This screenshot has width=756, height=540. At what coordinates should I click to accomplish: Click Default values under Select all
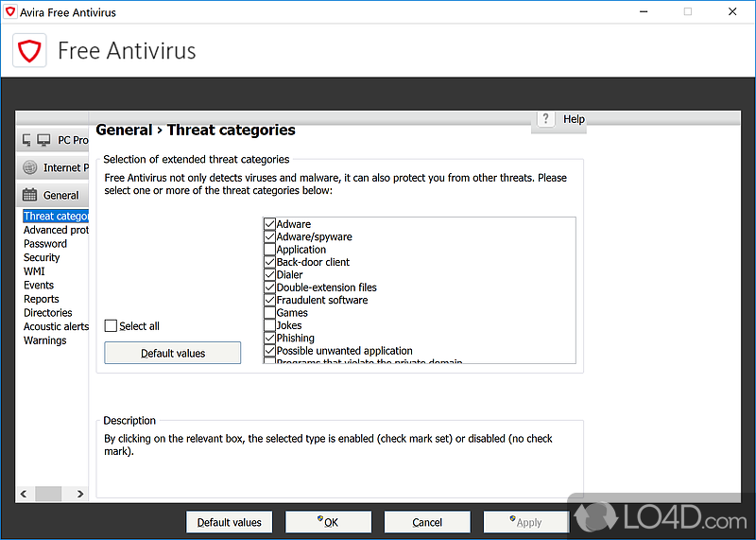[172, 353]
